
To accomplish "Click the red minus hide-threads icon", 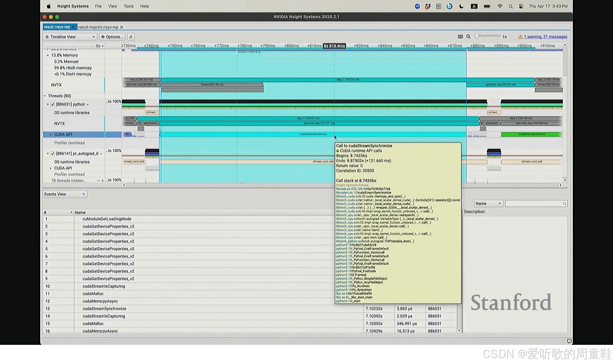I will coord(98,181).
